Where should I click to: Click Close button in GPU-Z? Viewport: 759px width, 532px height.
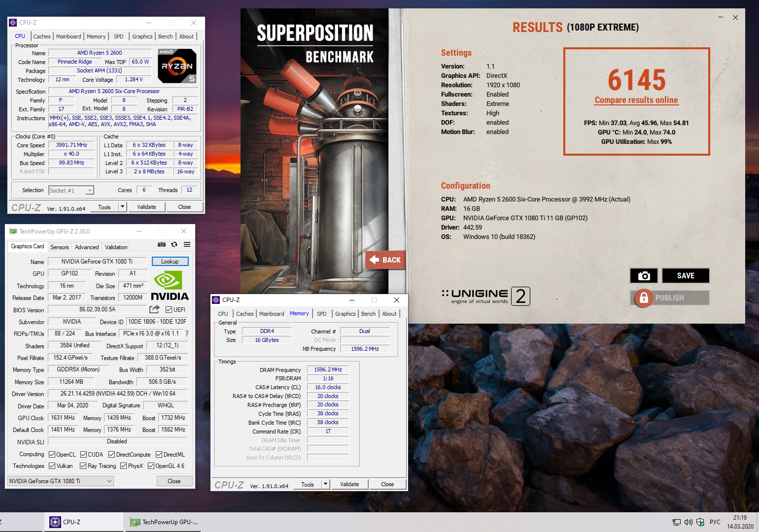tap(174, 481)
